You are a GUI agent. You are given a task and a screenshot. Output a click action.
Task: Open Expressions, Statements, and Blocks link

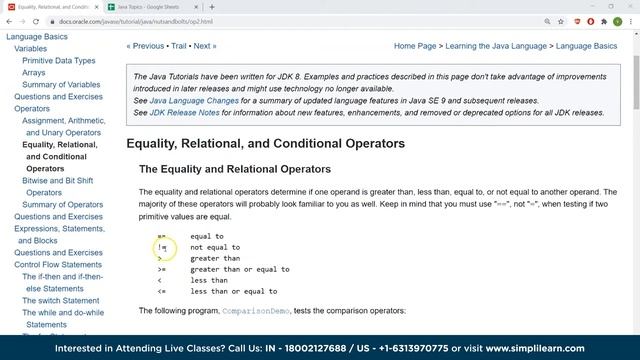(60, 235)
